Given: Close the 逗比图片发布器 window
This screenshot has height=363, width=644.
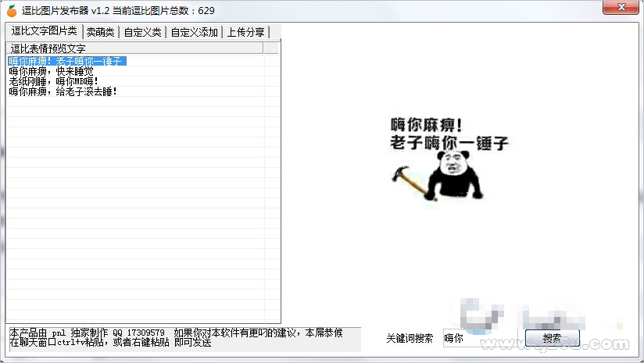Looking at the screenshot, I should tap(621, 7).
